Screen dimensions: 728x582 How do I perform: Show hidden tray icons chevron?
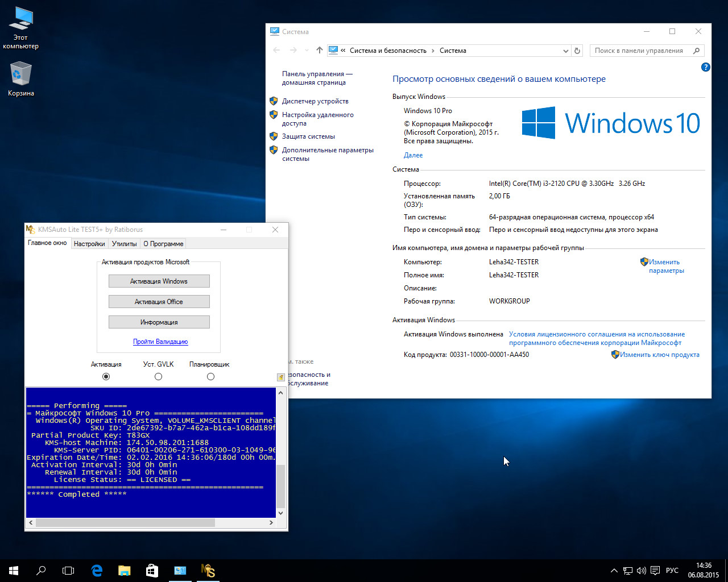614,571
